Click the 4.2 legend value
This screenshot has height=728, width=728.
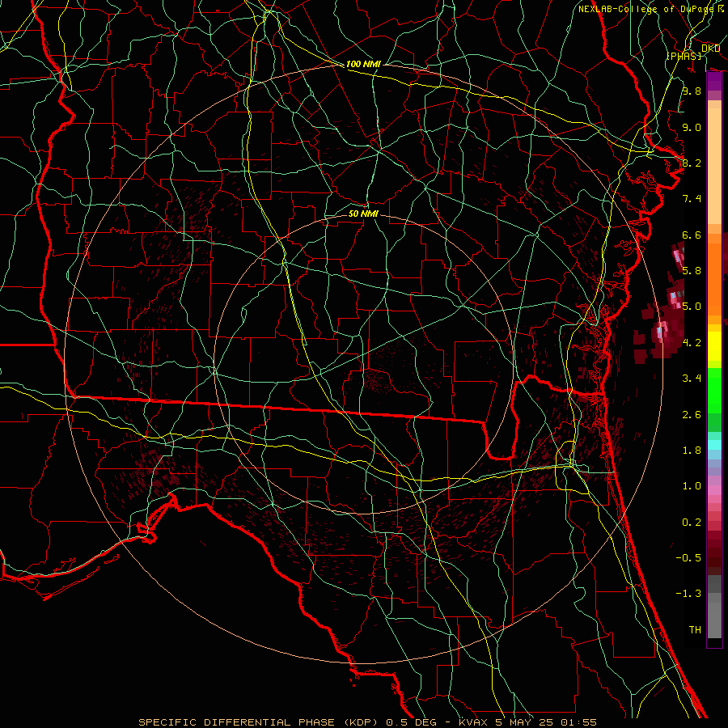point(692,343)
